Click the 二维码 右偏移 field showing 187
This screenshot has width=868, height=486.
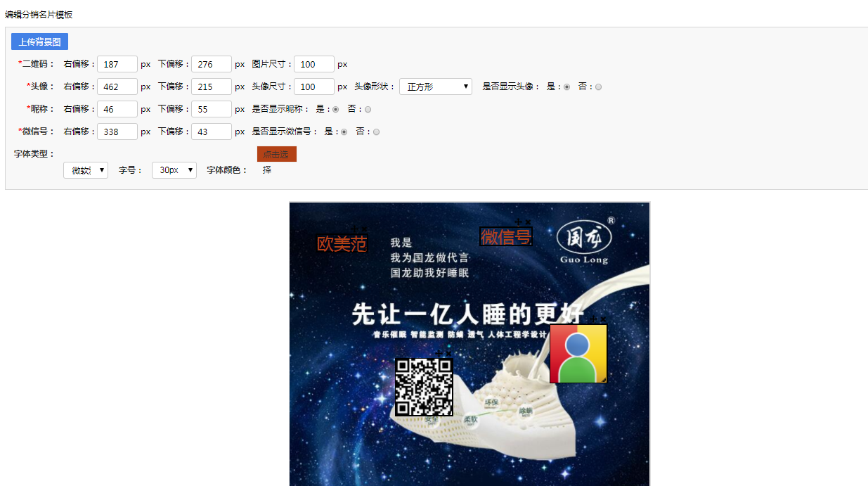[x=117, y=64]
